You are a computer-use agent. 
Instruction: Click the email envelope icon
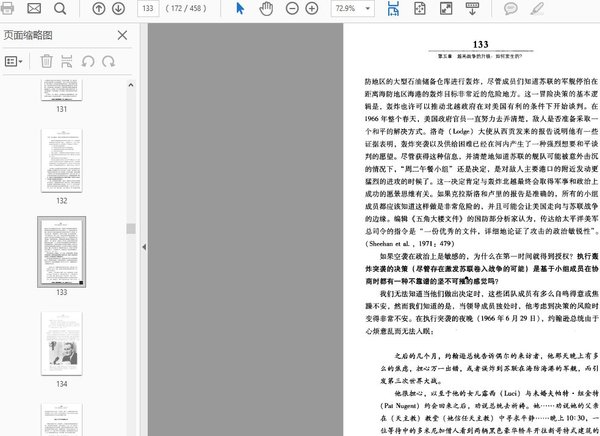coord(34,9)
